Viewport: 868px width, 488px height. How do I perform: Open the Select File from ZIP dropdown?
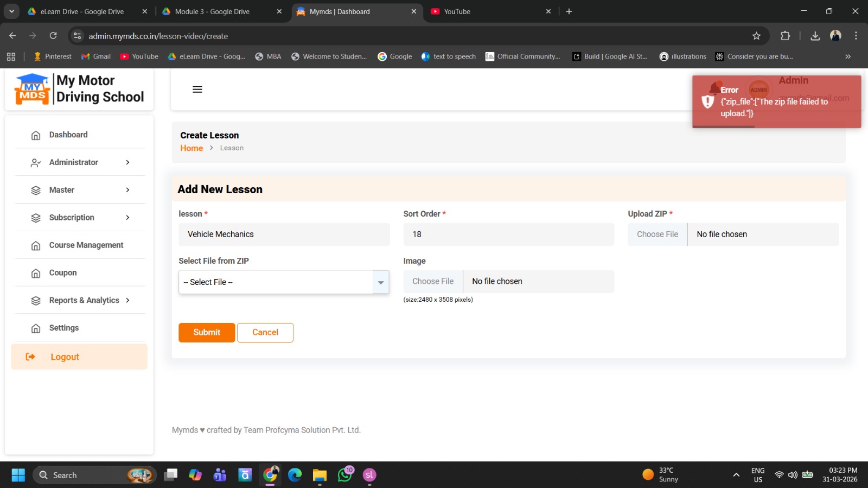[x=284, y=282]
